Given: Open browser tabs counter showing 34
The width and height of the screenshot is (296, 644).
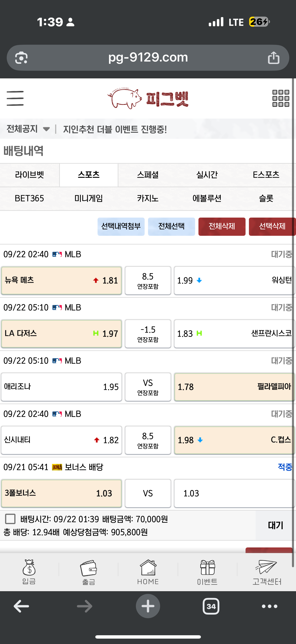Looking at the screenshot, I should (x=211, y=606).
